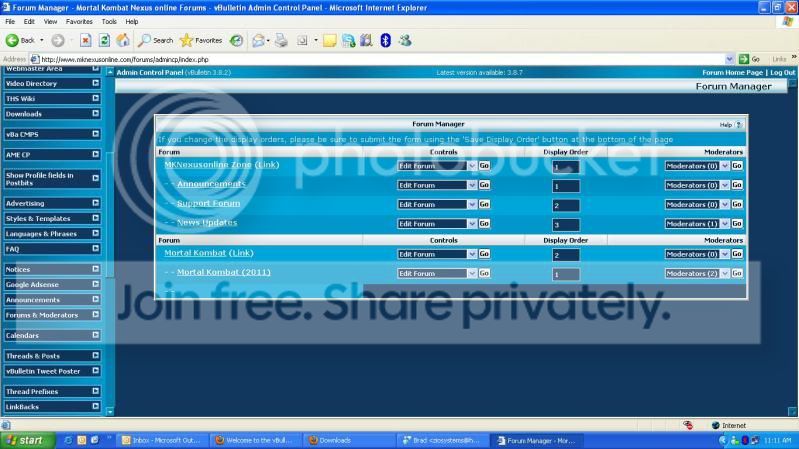Click display order field for News Updates
The height and width of the screenshot is (449, 799).
pos(566,225)
